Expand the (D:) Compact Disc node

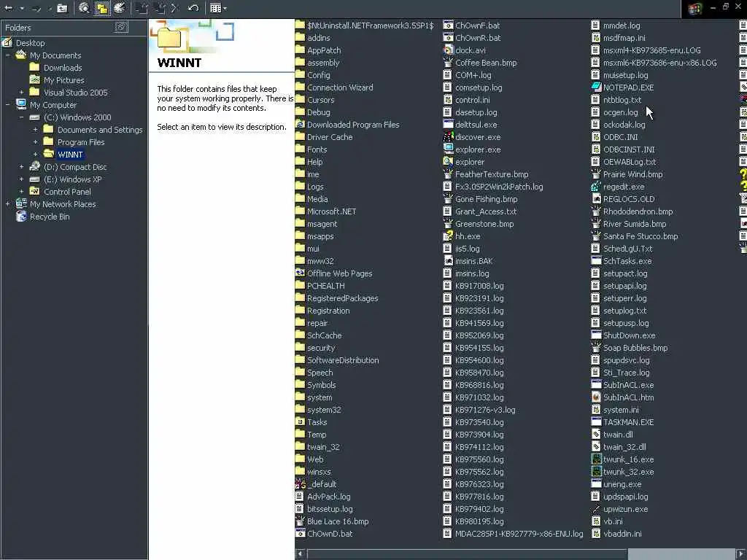21,167
